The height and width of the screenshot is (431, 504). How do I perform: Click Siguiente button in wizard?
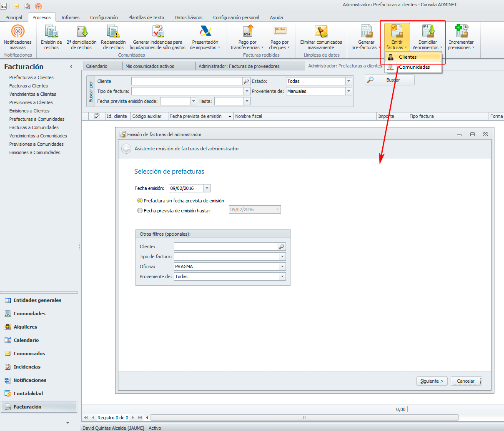coord(432,381)
